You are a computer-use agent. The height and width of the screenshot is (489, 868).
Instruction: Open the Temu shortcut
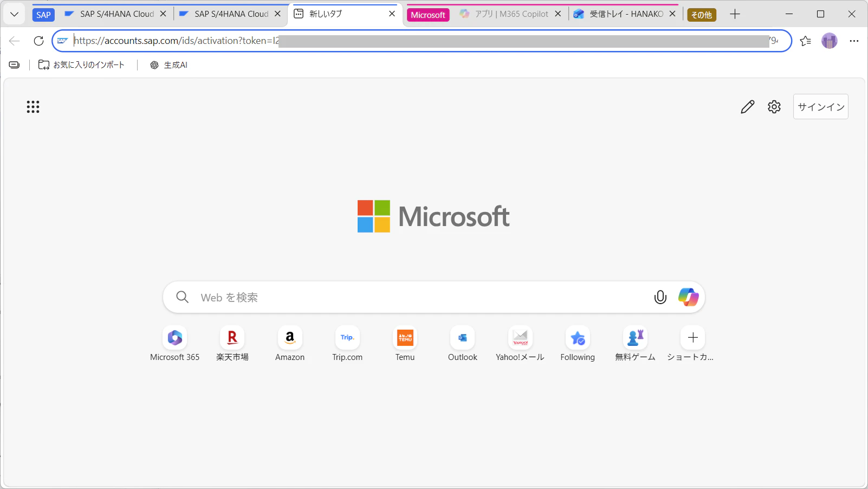pos(405,344)
